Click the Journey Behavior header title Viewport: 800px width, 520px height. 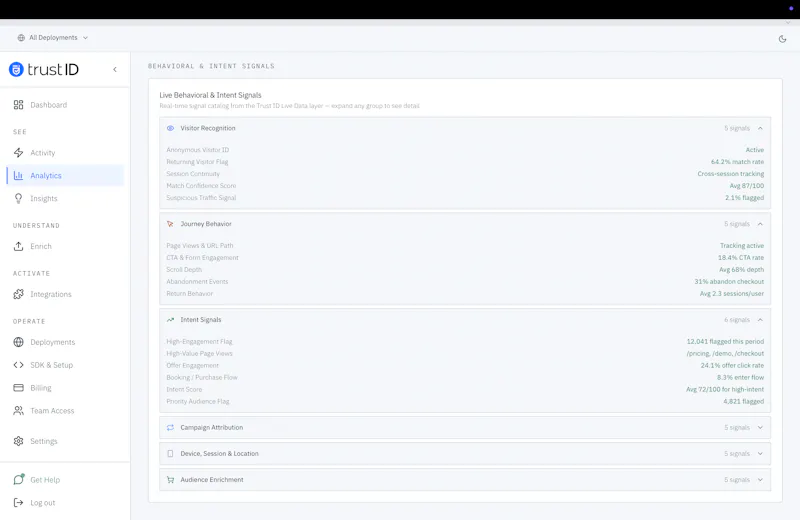[206, 224]
